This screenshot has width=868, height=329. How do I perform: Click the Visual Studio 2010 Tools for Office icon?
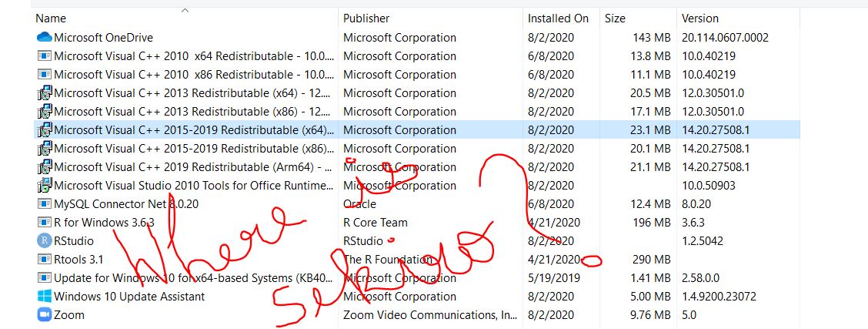click(x=45, y=185)
